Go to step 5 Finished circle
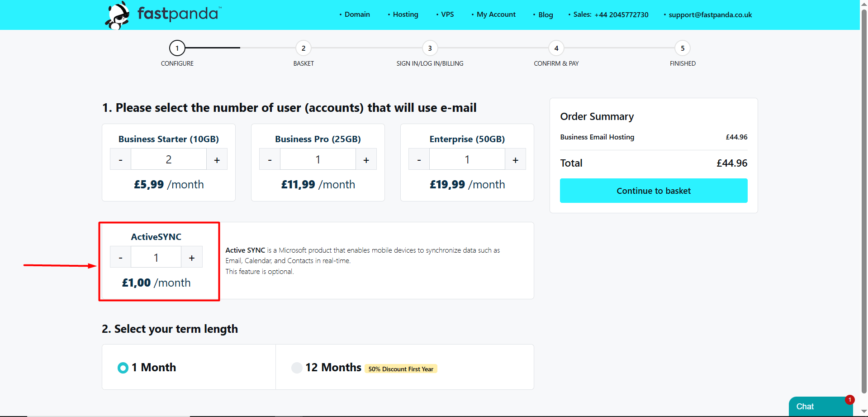 [x=683, y=48]
